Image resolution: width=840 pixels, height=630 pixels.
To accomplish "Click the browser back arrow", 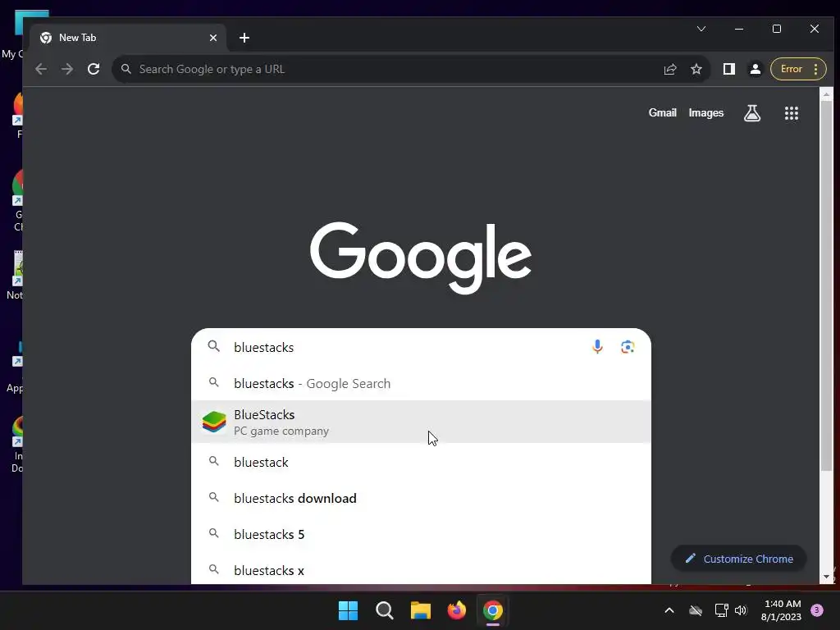I will (41, 69).
